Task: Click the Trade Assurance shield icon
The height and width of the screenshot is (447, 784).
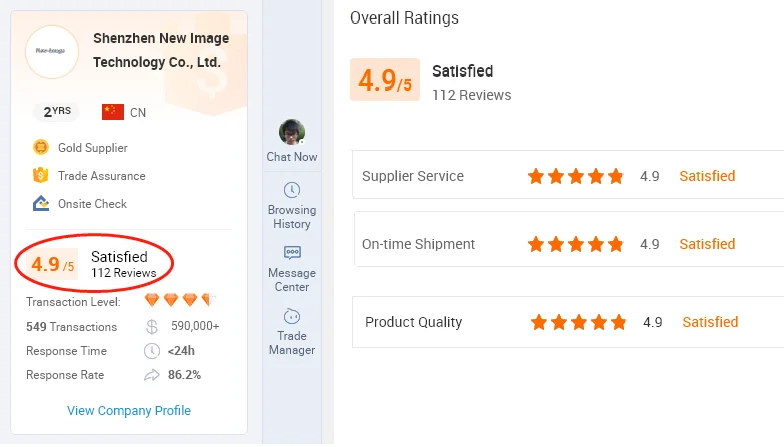Action: [x=41, y=175]
